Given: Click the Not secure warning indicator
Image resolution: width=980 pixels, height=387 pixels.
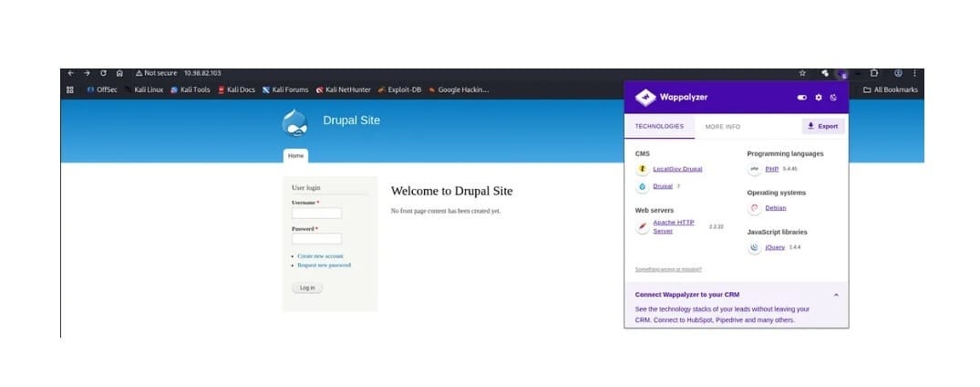Looking at the screenshot, I should 156,73.
